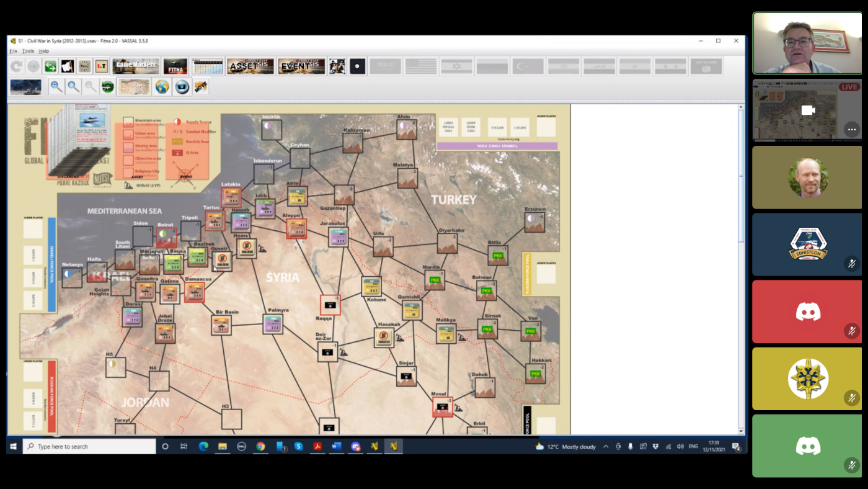Click the United States flag button

click(x=421, y=66)
